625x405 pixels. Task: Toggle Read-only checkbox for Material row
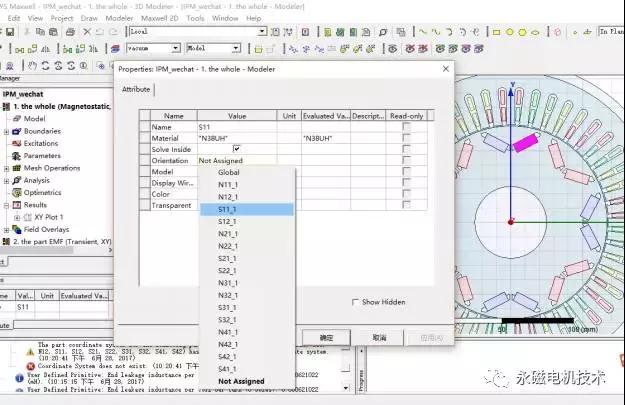click(406, 138)
